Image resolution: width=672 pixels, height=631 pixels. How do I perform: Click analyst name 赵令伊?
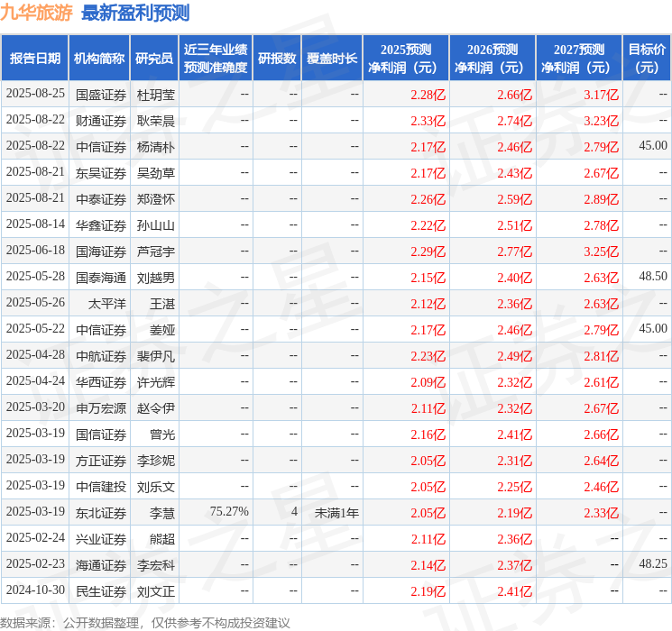click(x=155, y=408)
